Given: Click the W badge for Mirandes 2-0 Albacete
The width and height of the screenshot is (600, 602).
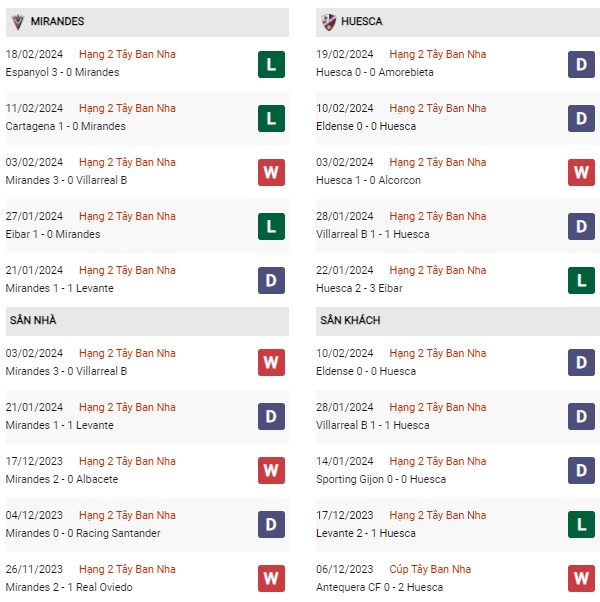Looking at the screenshot, I should 271,470.
